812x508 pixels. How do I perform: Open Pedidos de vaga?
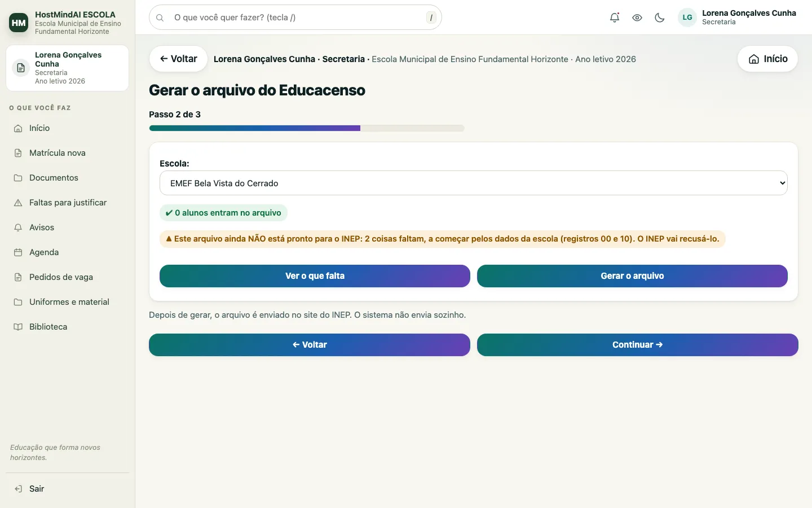[x=68, y=277]
